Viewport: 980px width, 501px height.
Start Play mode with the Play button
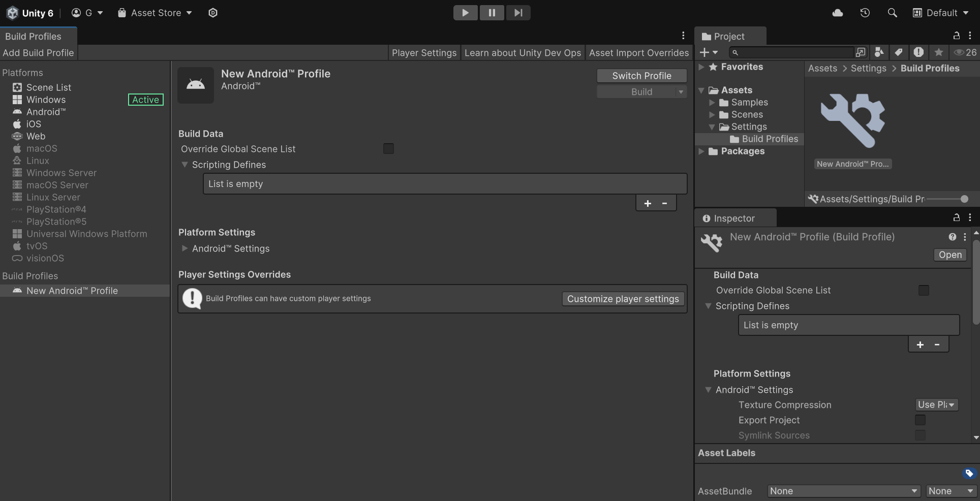click(465, 13)
